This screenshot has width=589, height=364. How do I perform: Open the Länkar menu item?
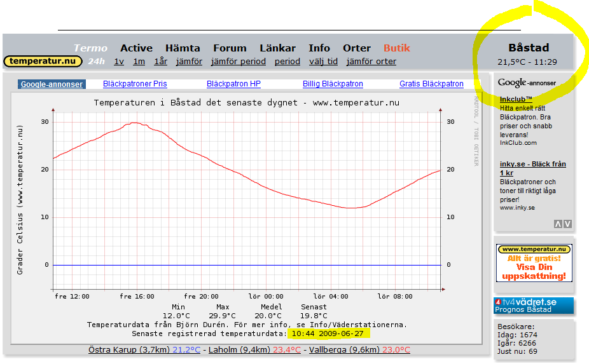(277, 48)
